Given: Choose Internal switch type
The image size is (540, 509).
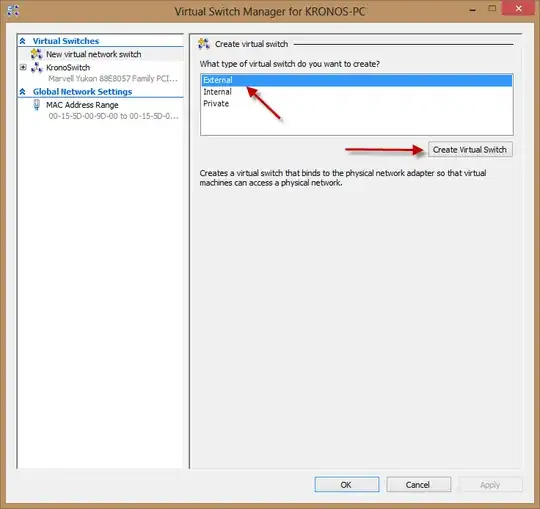Looking at the screenshot, I should point(357,92).
